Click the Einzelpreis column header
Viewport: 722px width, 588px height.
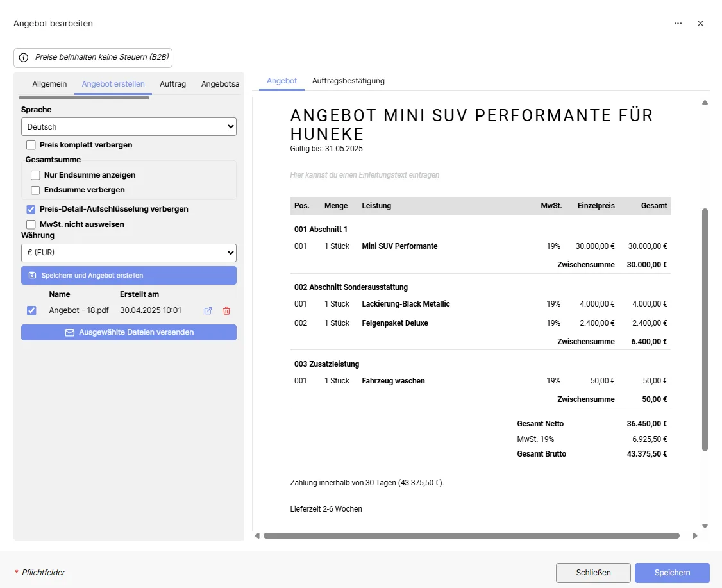[596, 206]
